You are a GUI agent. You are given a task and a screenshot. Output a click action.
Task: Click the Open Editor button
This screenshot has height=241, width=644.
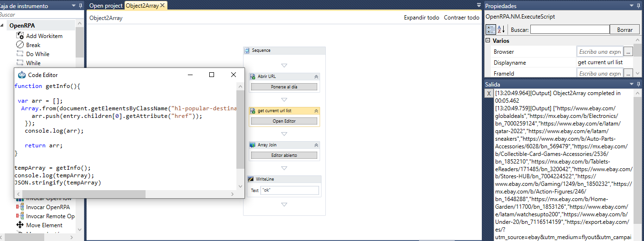284,121
